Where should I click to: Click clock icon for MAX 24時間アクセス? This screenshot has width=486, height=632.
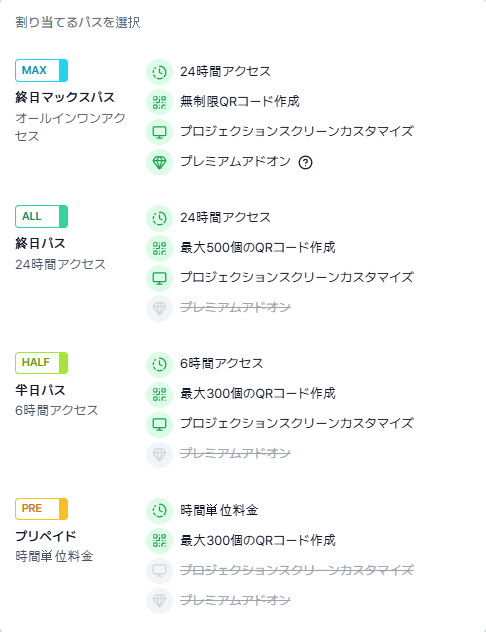(x=160, y=72)
